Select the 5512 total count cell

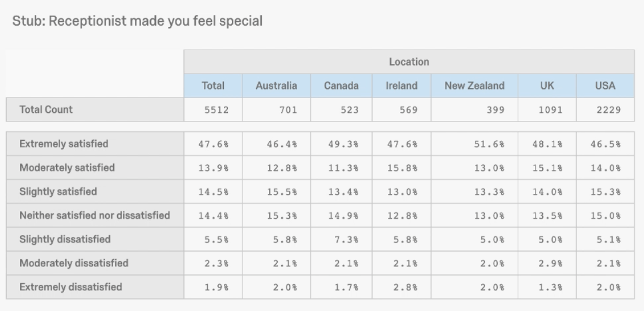213,110
